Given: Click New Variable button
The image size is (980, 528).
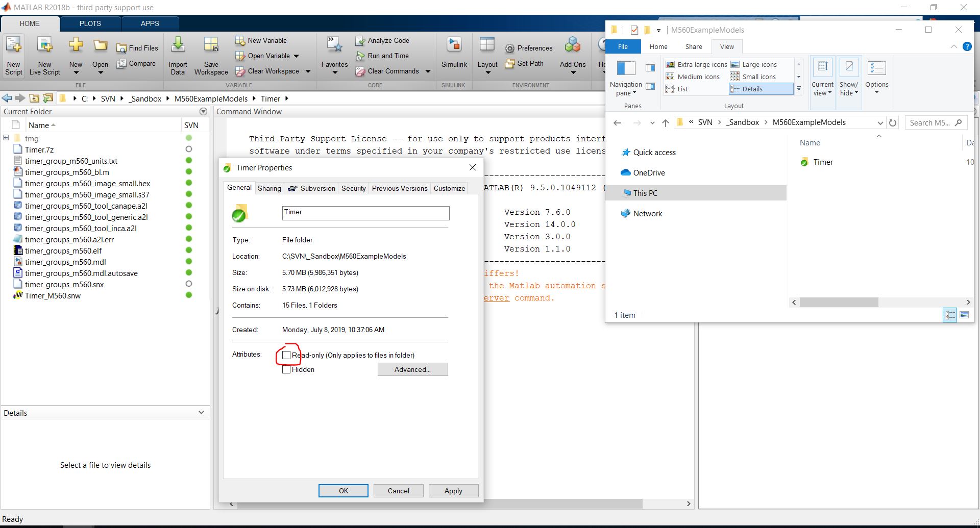Looking at the screenshot, I should [261, 40].
